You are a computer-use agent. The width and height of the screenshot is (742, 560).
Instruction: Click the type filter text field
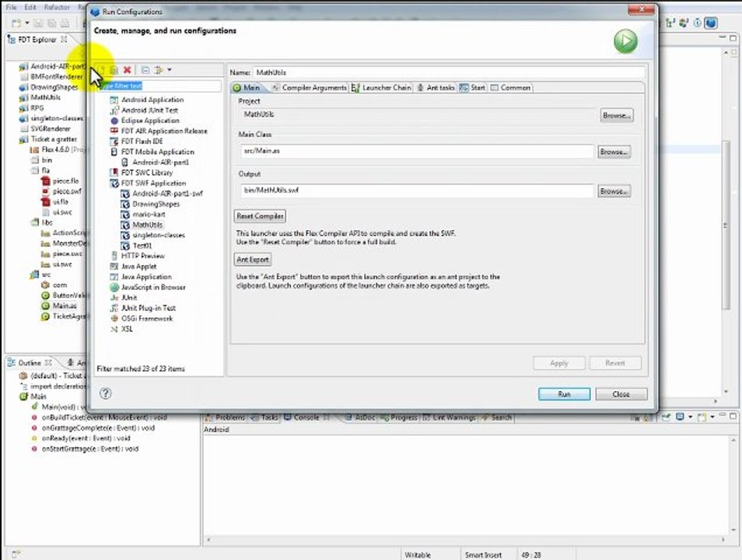click(x=159, y=86)
